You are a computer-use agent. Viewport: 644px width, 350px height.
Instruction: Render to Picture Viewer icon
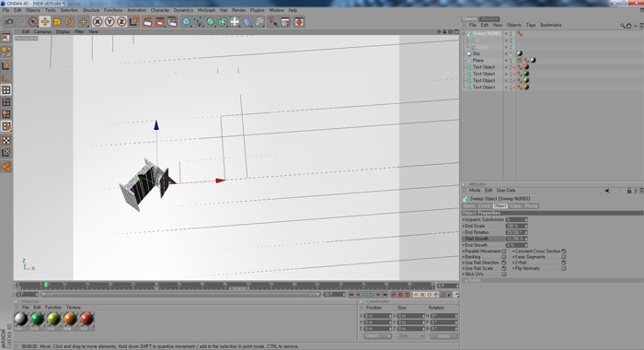(x=160, y=22)
